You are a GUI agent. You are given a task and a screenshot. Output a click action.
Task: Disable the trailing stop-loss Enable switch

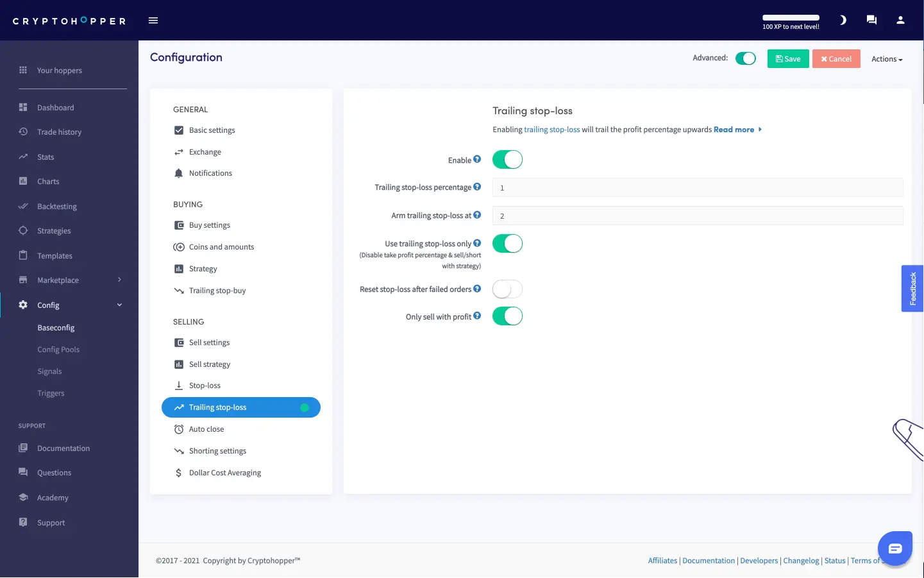(507, 160)
